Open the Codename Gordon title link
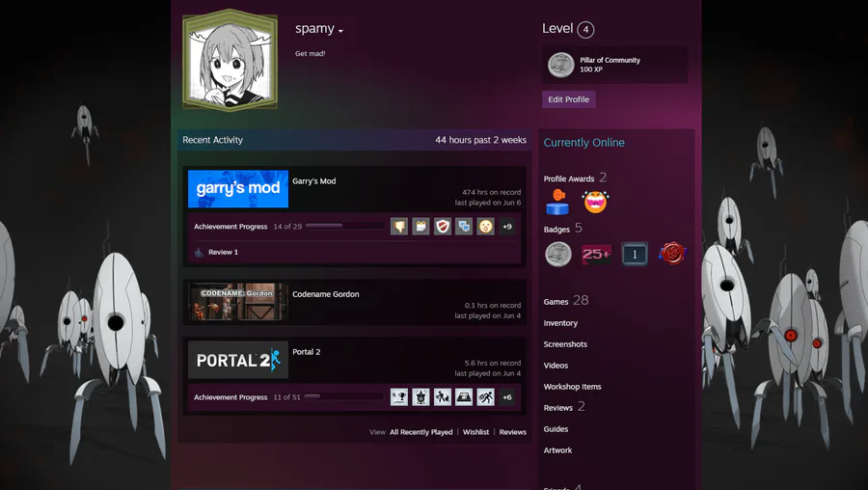868x490 pixels. pos(326,294)
